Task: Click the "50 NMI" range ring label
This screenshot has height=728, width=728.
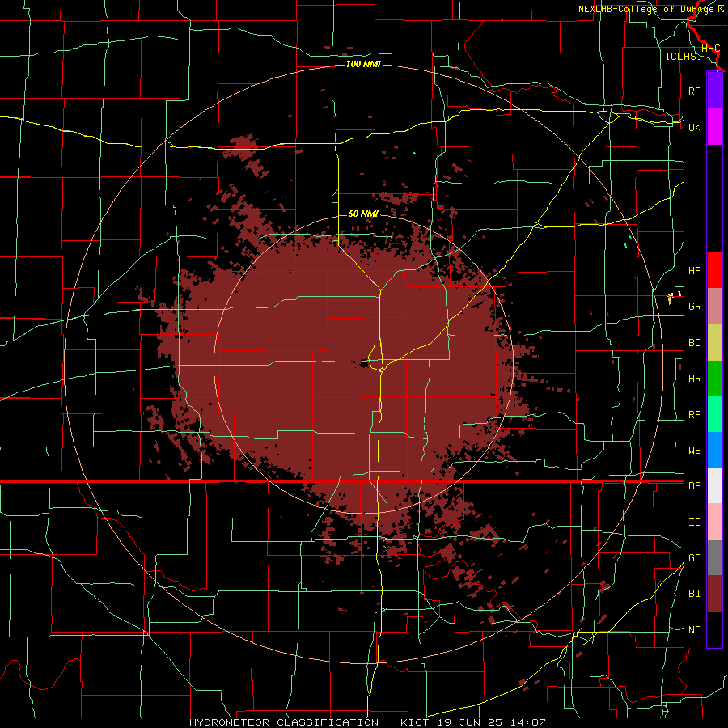Action: coord(363,214)
